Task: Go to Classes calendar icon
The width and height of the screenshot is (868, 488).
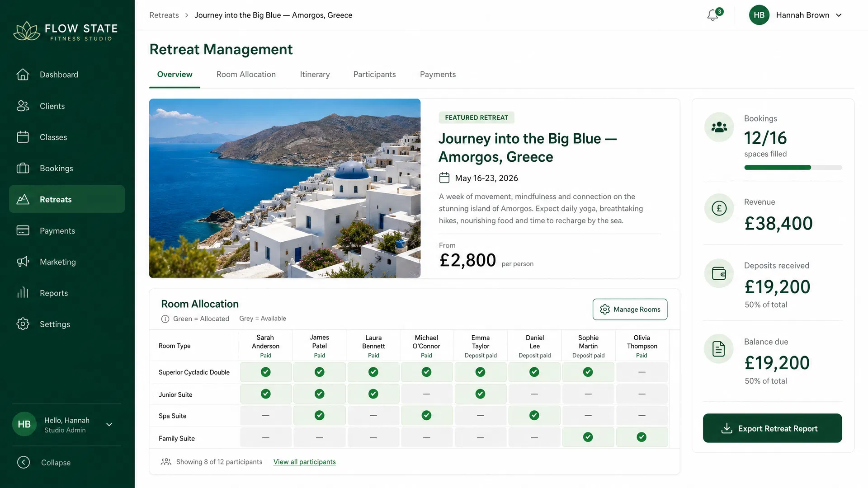Action: click(x=23, y=137)
